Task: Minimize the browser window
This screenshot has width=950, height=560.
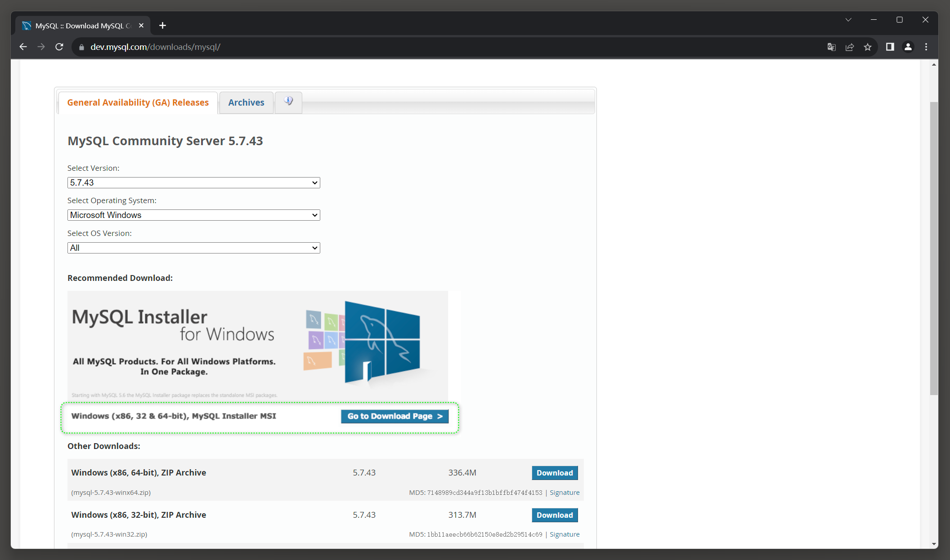Action: pos(874,20)
